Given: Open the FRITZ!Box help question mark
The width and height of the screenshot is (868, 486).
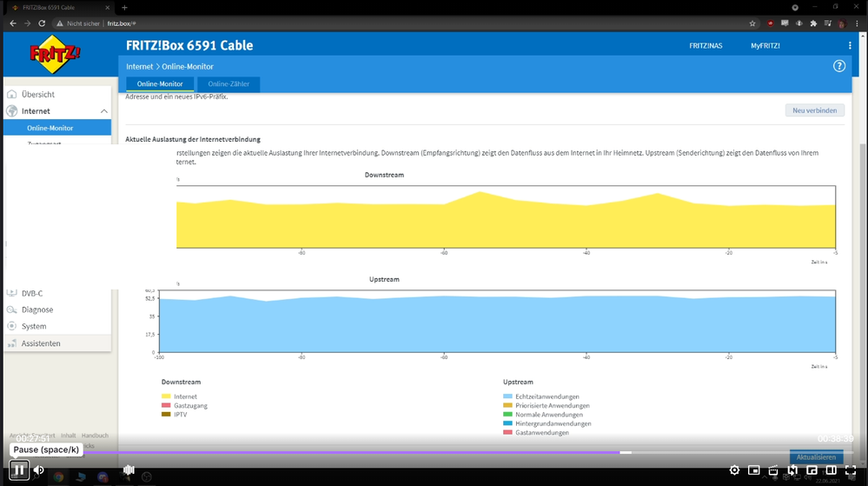Looking at the screenshot, I should pyautogui.click(x=839, y=66).
